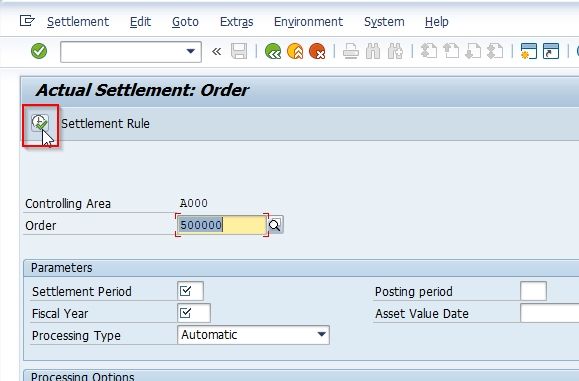Click the red Cancel icon
Screen dimensions: 579x381
tap(317, 51)
